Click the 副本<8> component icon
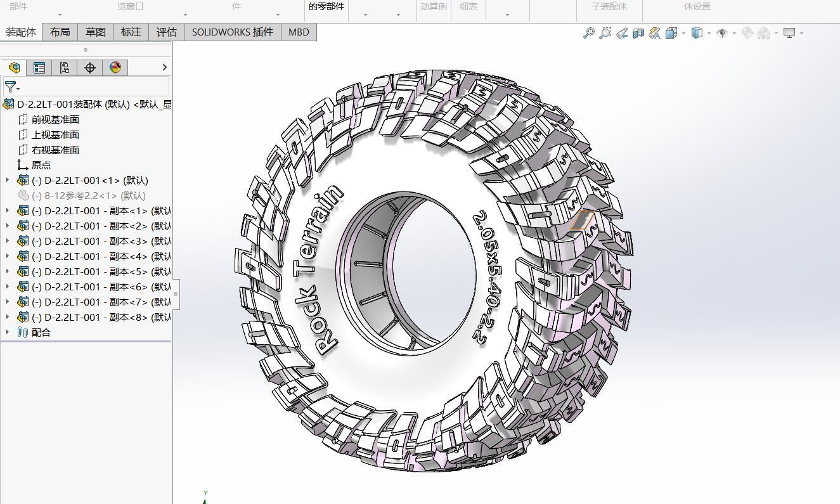 click(x=23, y=317)
